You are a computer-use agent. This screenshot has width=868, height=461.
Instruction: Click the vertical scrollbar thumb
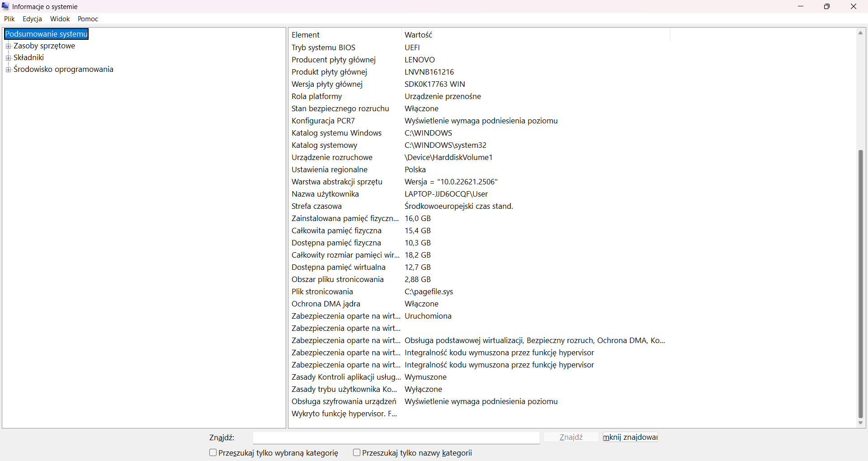(861, 284)
